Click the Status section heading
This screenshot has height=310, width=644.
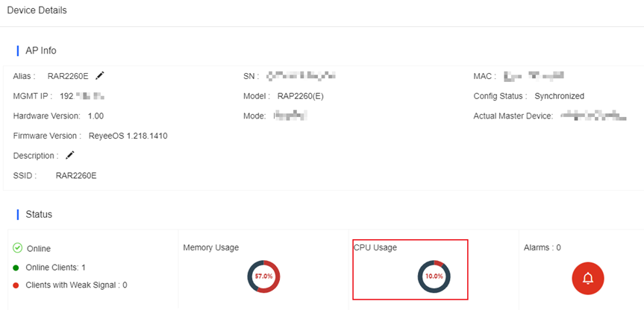(x=39, y=214)
